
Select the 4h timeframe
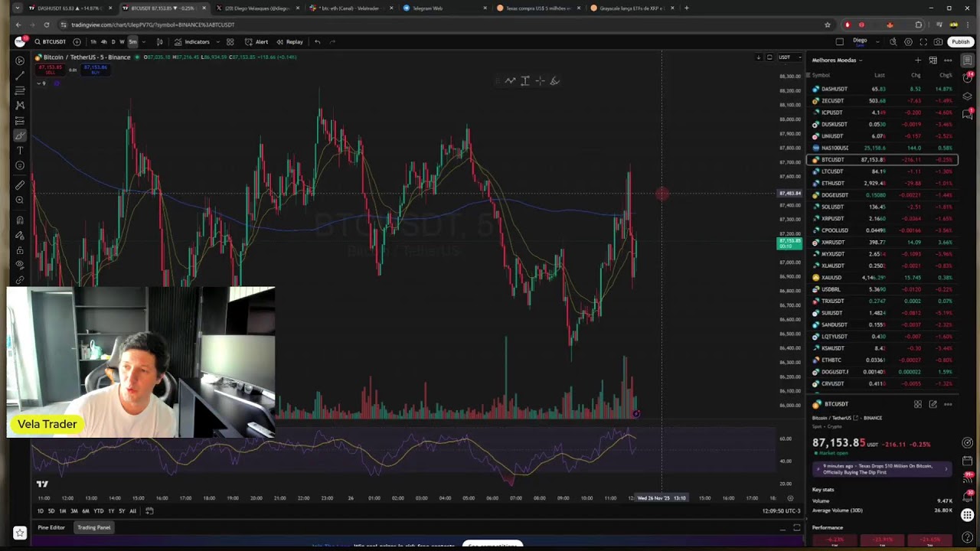[x=103, y=41]
